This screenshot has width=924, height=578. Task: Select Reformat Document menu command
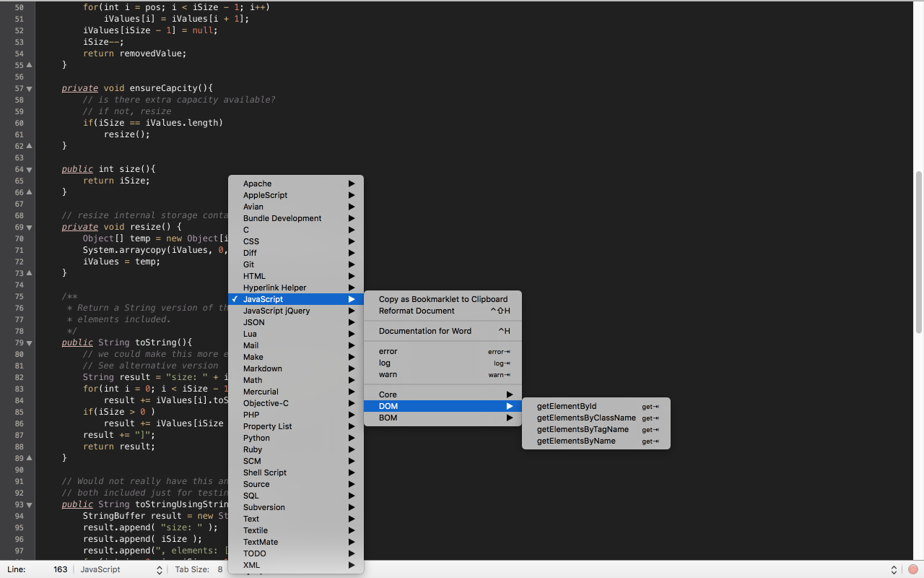click(443, 311)
